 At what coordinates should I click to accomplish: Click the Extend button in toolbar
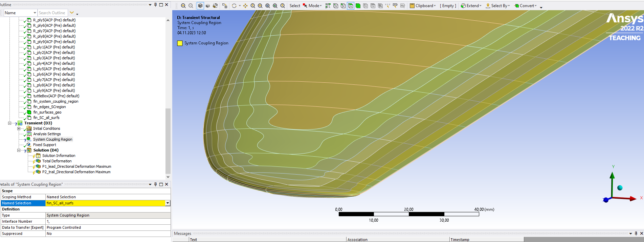[471, 6]
